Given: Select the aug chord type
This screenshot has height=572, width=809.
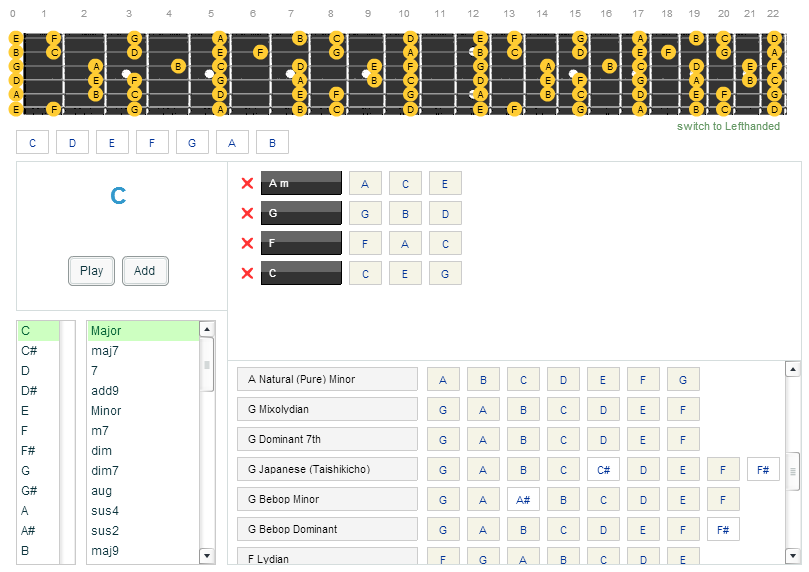Looking at the screenshot, I should click(x=143, y=491).
